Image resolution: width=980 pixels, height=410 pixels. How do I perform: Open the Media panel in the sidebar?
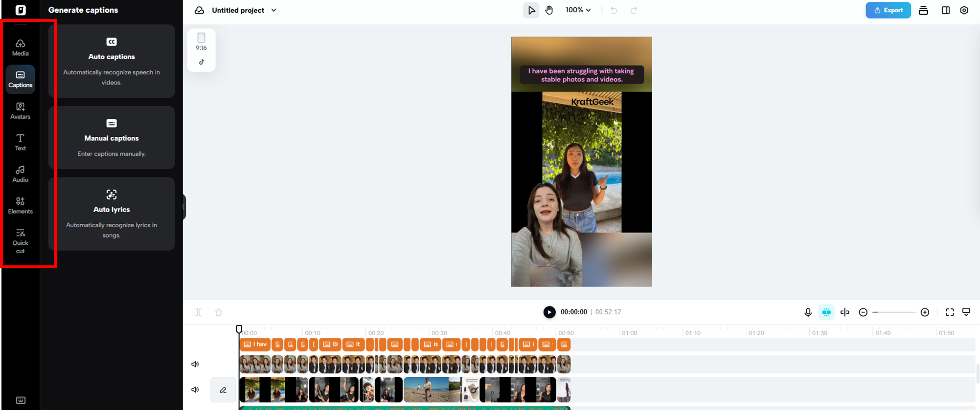point(20,47)
